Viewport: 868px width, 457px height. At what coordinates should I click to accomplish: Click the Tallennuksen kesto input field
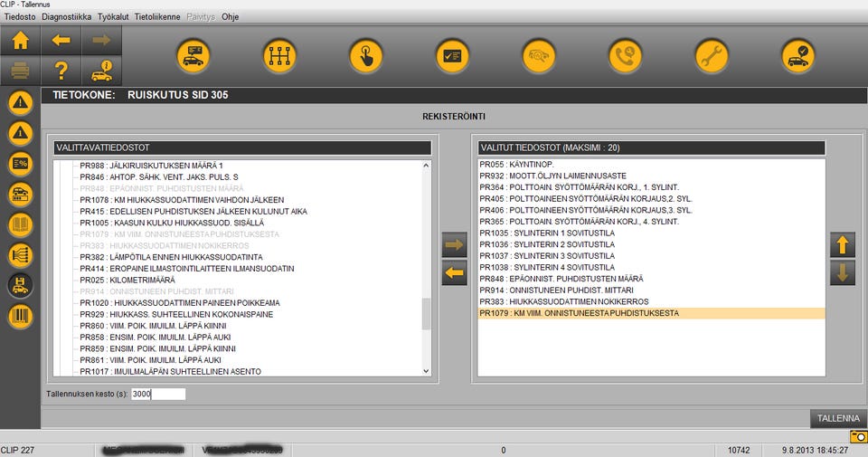coord(158,394)
